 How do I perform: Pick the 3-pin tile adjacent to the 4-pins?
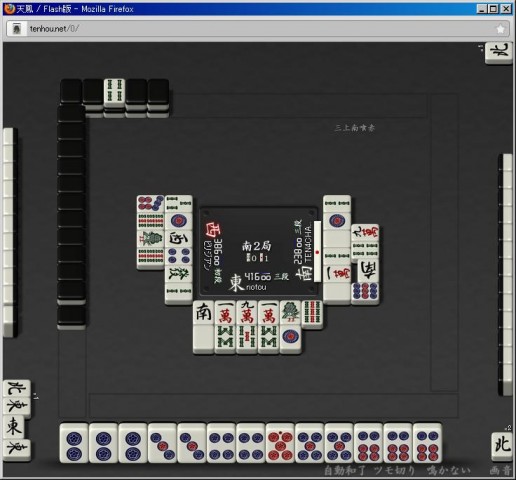pos(192,443)
